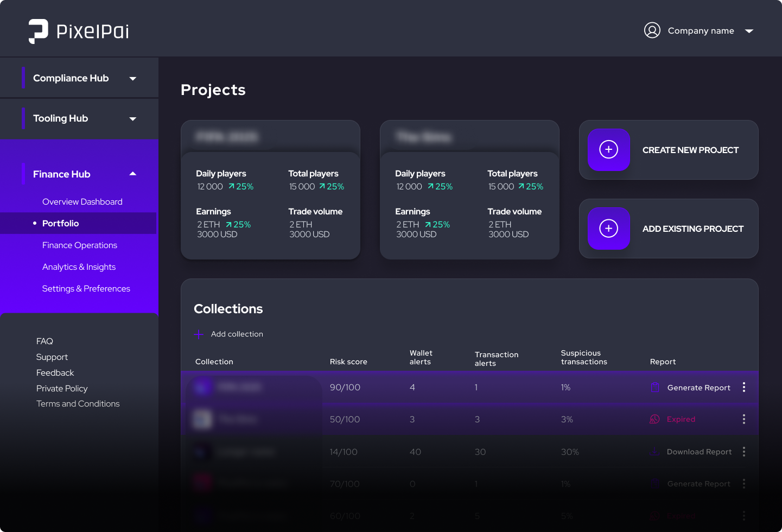Open the three-dot menu in 90/100 row
The image size is (782, 532).
(x=744, y=387)
